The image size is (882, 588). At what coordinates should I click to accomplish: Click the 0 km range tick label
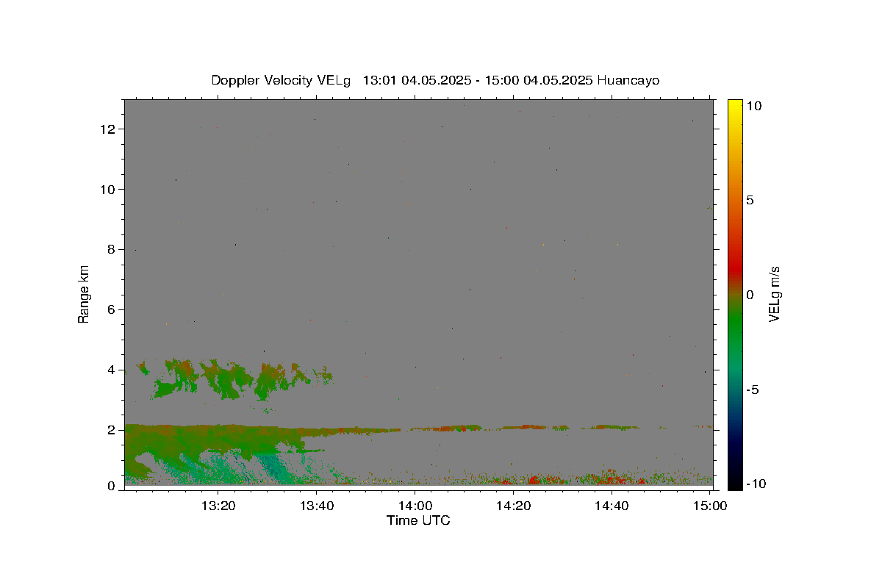(x=112, y=486)
